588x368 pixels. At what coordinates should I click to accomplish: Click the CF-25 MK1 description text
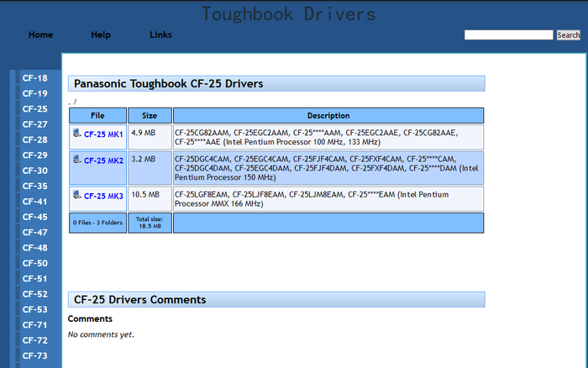(x=317, y=137)
